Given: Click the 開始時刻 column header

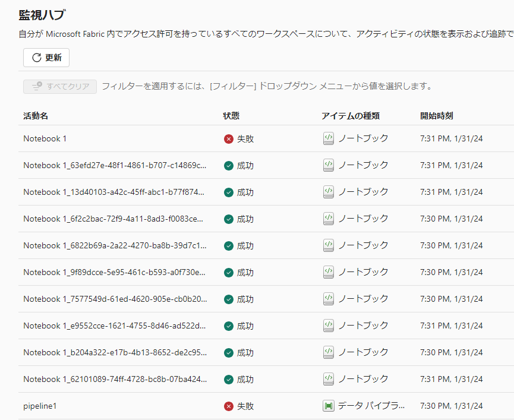Looking at the screenshot, I should pyautogui.click(x=437, y=116).
